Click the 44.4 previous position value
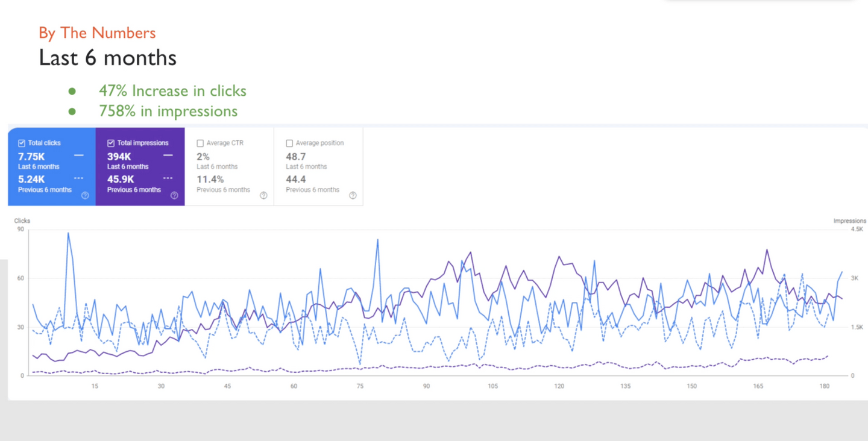The width and height of the screenshot is (868, 441). [296, 179]
